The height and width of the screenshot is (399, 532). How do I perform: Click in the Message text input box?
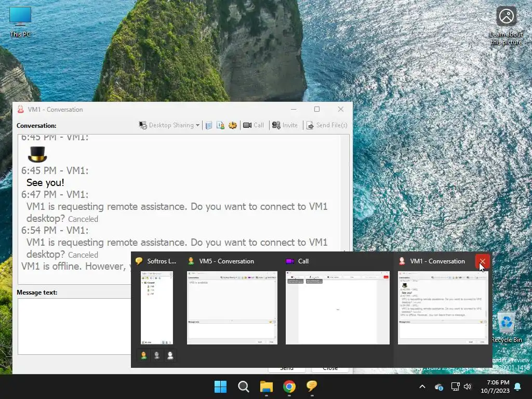tap(75, 326)
